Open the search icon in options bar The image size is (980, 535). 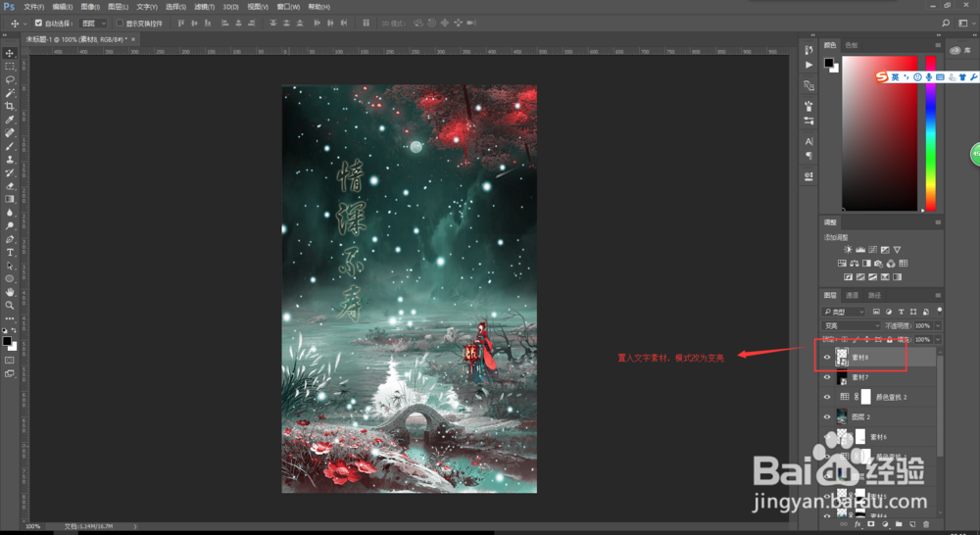point(946,24)
